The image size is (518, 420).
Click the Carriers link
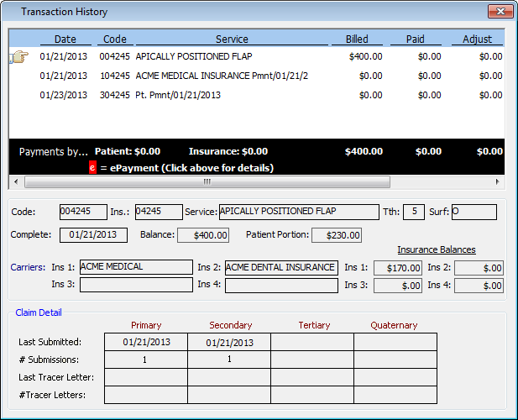coord(29,267)
